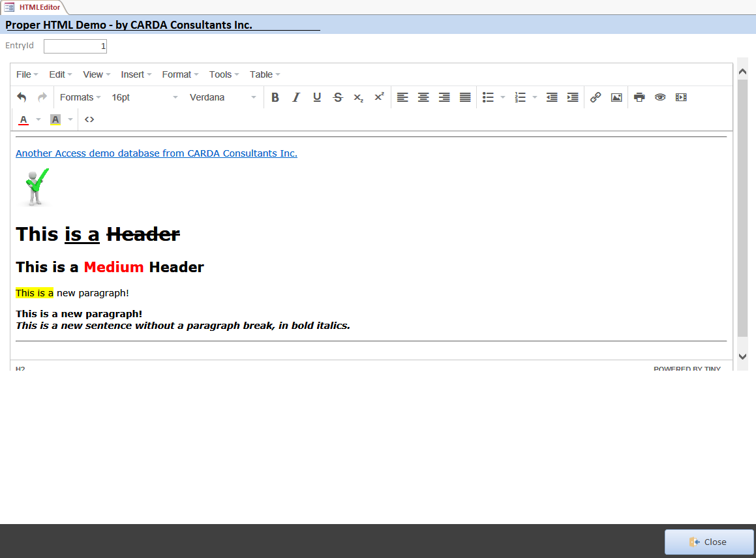Click the EntryId input field
756x558 pixels.
[x=75, y=46]
